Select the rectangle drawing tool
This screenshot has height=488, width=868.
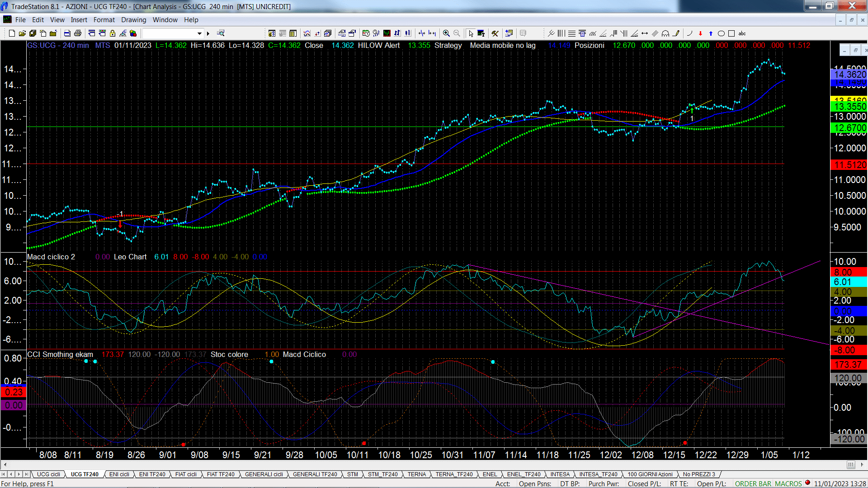[x=731, y=33]
